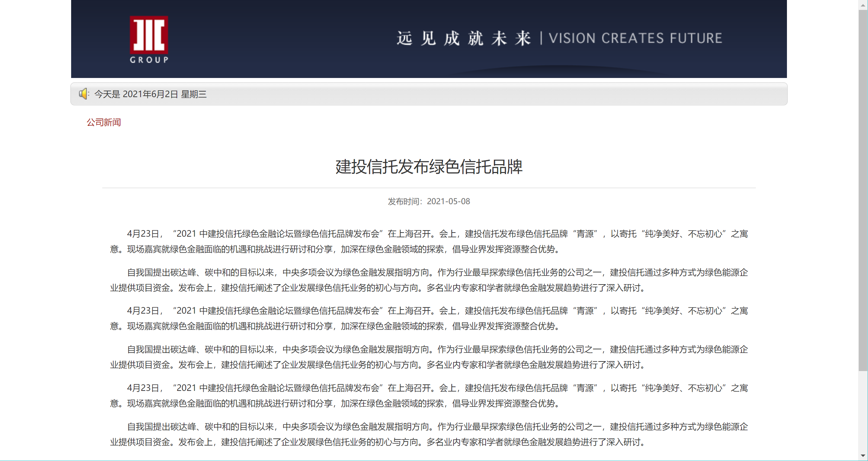868x461 pixels.
Task: Click empty scrollbar track below the thumb
Action: pyautogui.click(x=863, y=410)
